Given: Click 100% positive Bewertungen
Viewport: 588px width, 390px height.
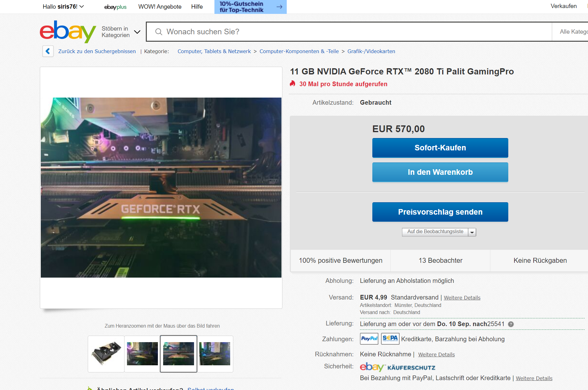Looking at the screenshot, I should 341,261.
